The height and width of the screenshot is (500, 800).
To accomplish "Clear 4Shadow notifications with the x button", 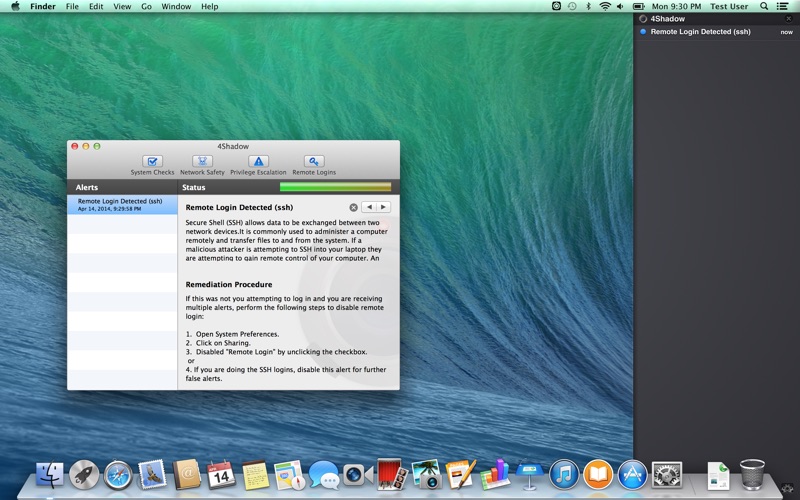I will pyautogui.click(x=788, y=19).
